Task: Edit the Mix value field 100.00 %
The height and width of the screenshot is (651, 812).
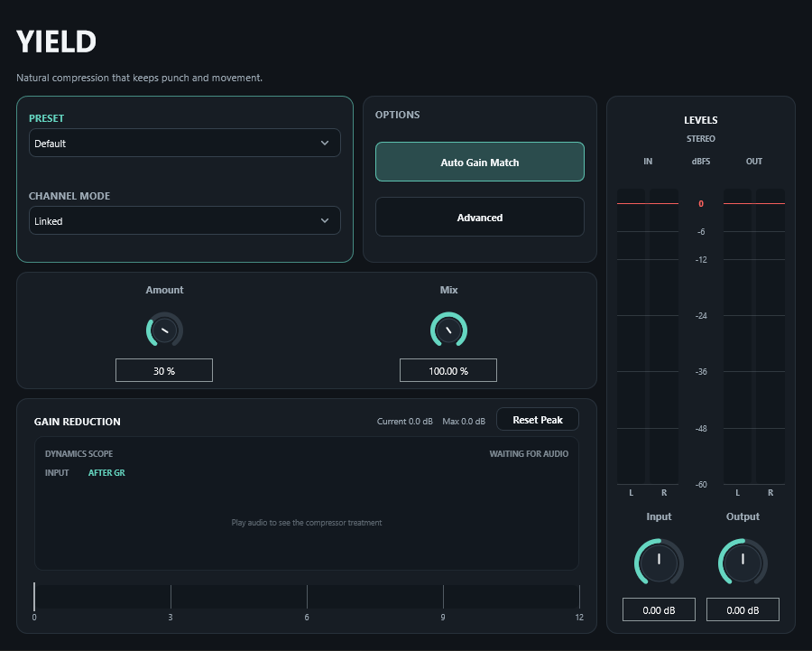Action: tap(448, 370)
